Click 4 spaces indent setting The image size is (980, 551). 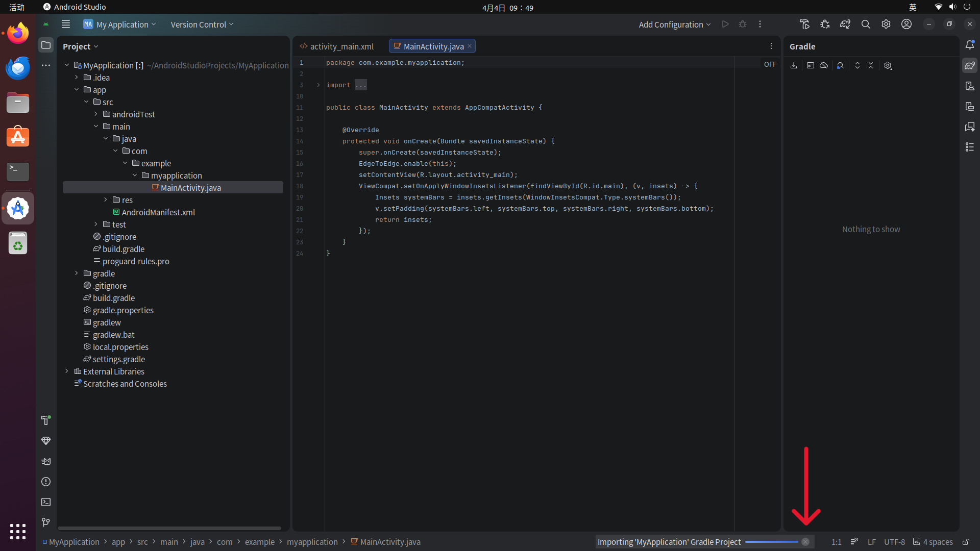933,542
